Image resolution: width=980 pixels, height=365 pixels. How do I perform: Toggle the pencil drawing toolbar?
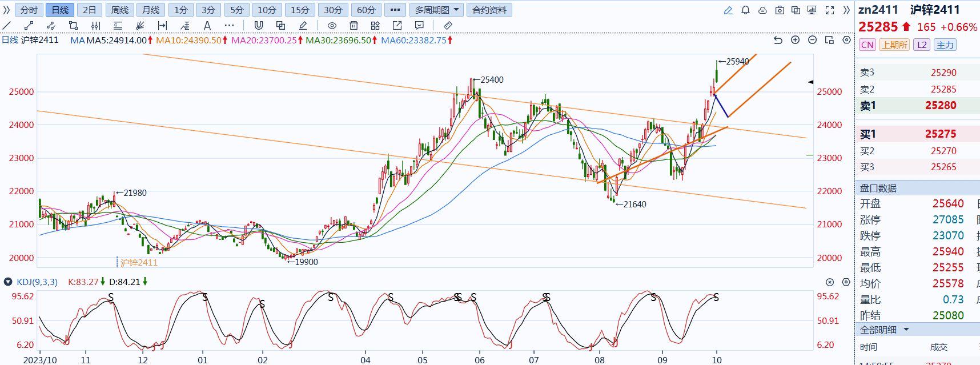coord(728,10)
